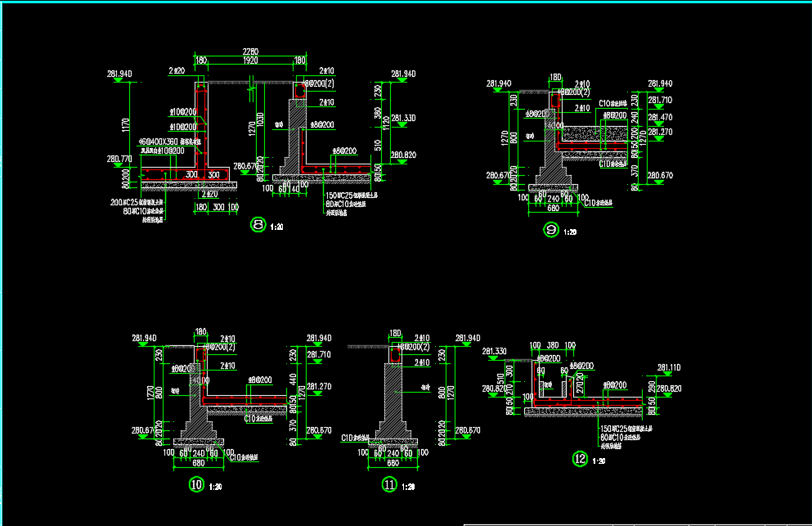The height and width of the screenshot is (526, 812).
Task: Click the "281.470" elevation label
Action: coord(660,117)
